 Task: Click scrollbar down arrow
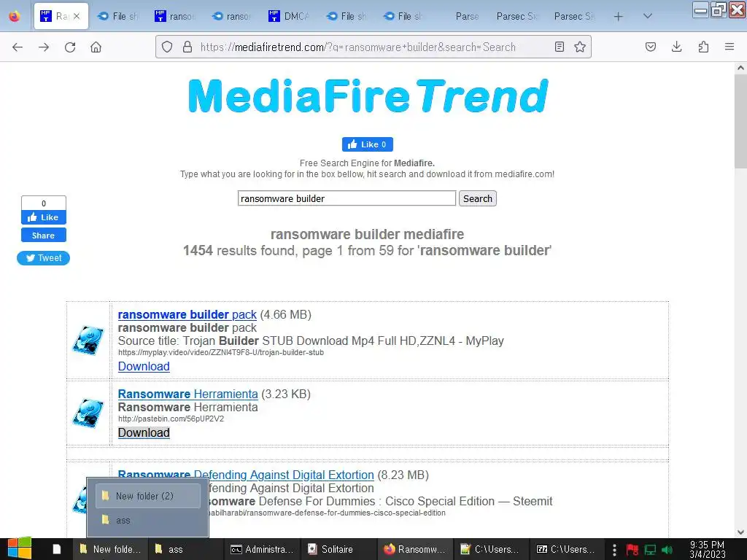[x=740, y=532]
